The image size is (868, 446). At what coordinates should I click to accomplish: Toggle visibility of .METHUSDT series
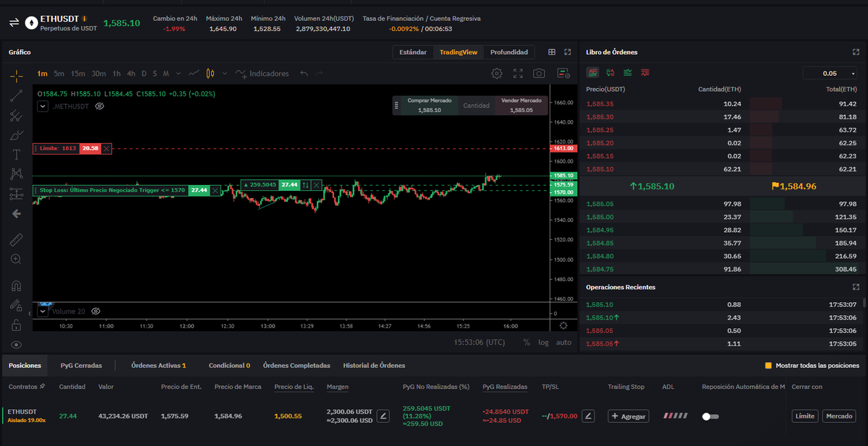tap(100, 106)
